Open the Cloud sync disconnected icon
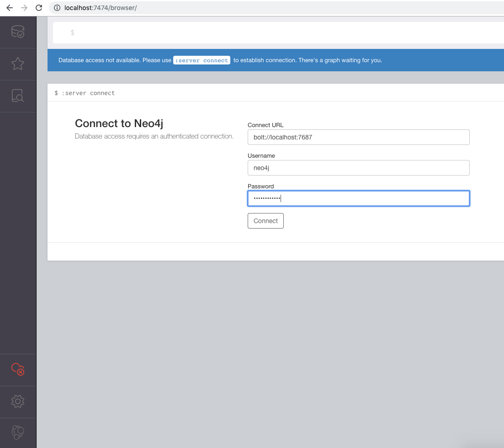This screenshot has height=448, width=504. pyautogui.click(x=18, y=369)
